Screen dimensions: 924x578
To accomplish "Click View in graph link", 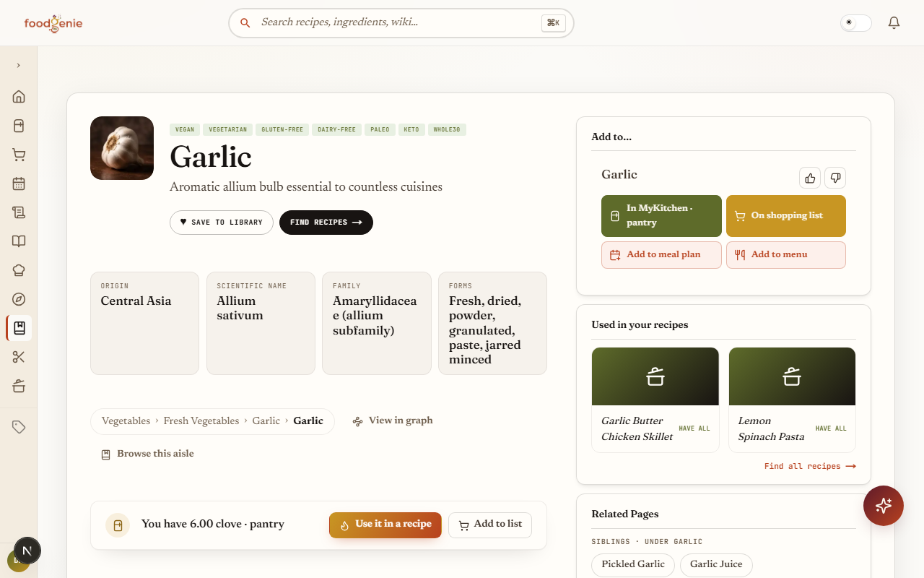I will click(393, 420).
